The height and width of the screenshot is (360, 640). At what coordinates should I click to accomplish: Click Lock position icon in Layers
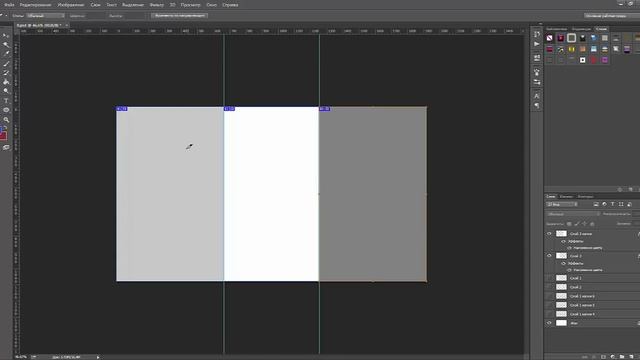tap(584, 224)
